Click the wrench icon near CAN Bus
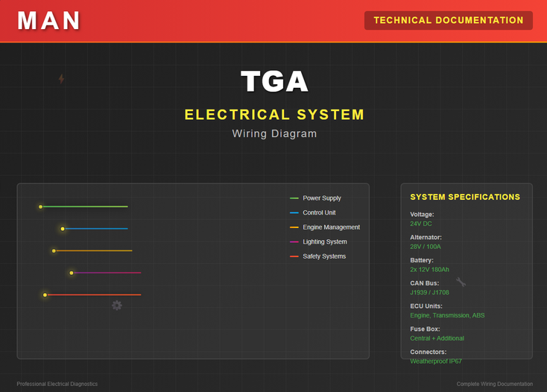This screenshot has width=547, height=392. coord(461,282)
